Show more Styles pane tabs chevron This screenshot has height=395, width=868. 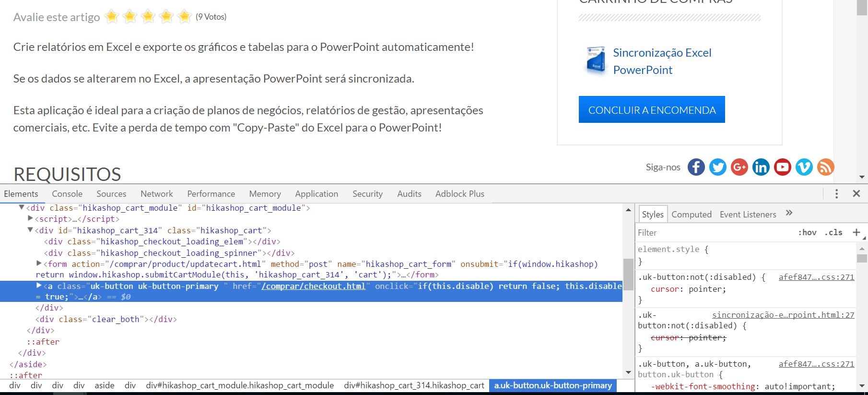(x=789, y=213)
